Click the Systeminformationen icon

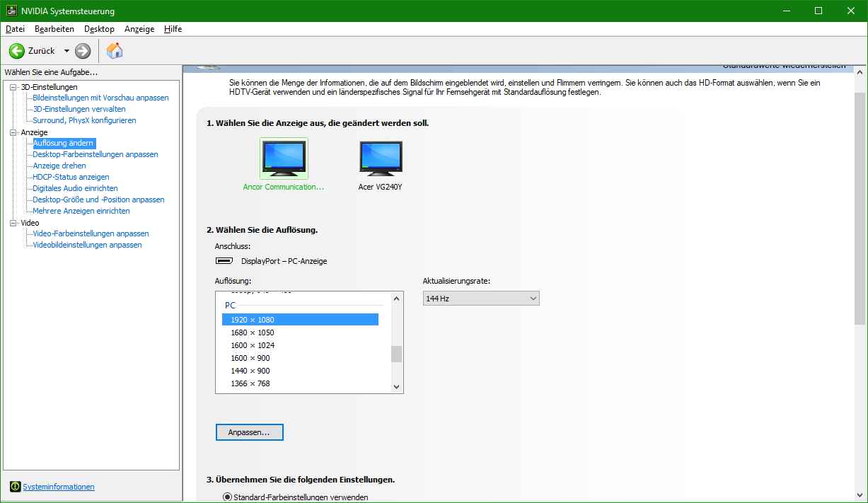tap(16, 487)
